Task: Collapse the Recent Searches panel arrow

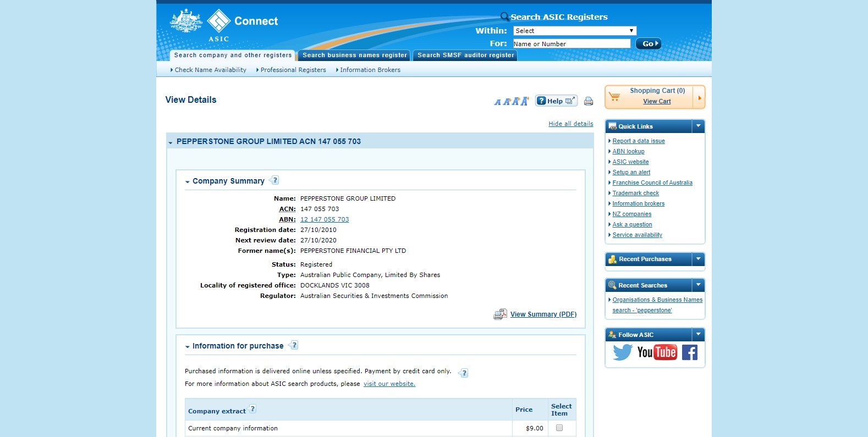Action: point(698,285)
